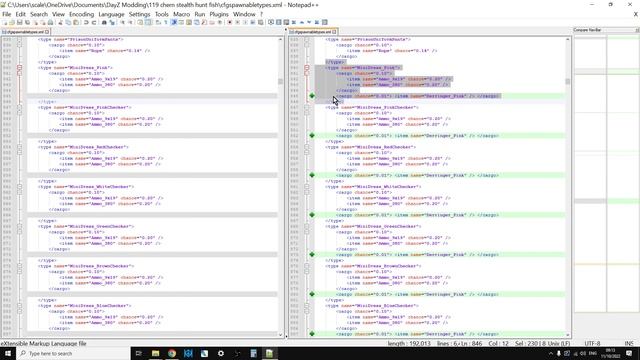640x360 pixels.
Task: Toggle synchronized horizontal scrolling
Action: click(148, 22)
